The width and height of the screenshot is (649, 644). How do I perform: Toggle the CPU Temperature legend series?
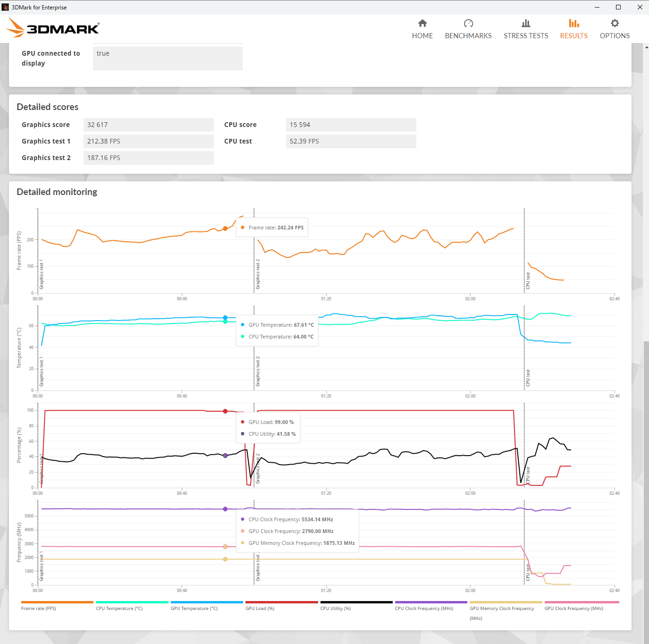[x=132, y=605]
